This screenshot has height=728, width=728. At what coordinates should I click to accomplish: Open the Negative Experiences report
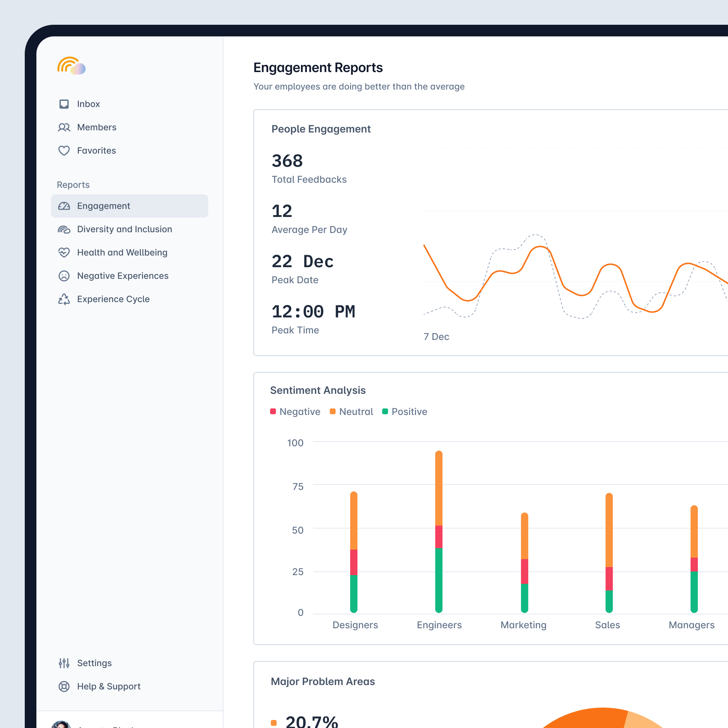[122, 276]
